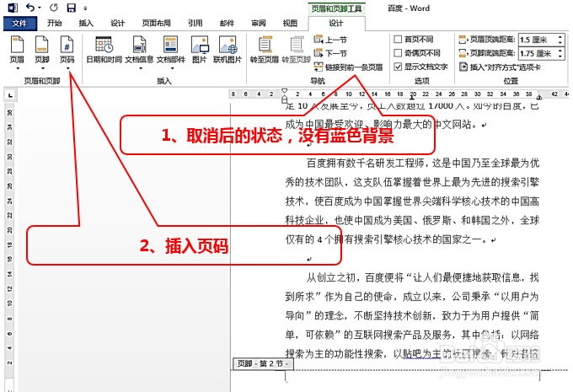Viewport: 573px width, 392px height.
Task: Undo the last action
Action: 30,8
